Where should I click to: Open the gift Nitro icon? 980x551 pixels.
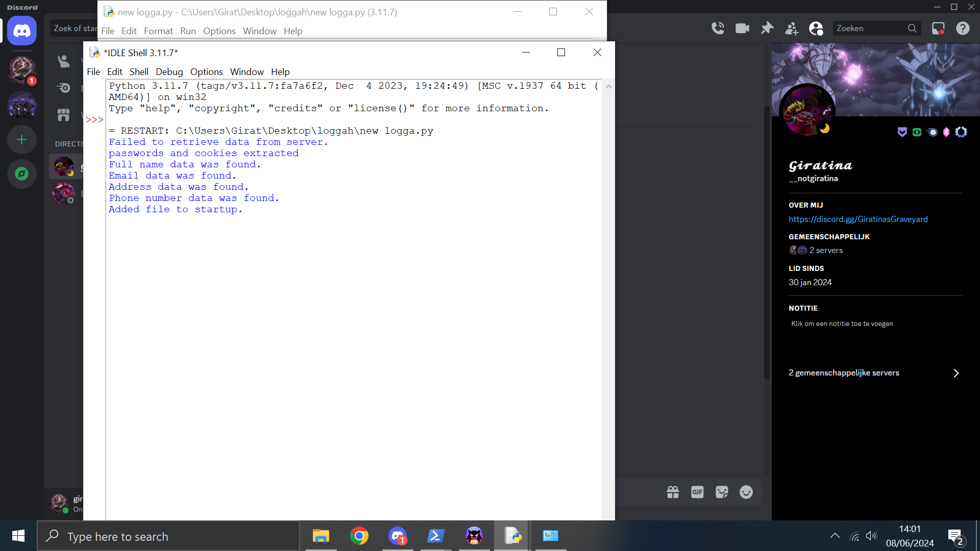coord(673,492)
